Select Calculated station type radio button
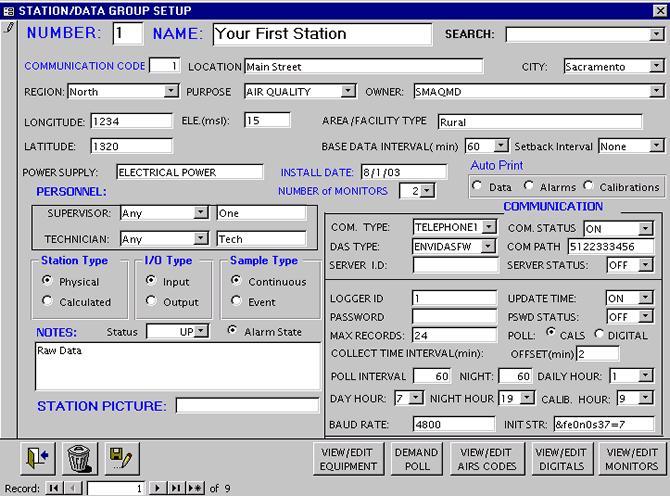670x496 pixels. 47,302
